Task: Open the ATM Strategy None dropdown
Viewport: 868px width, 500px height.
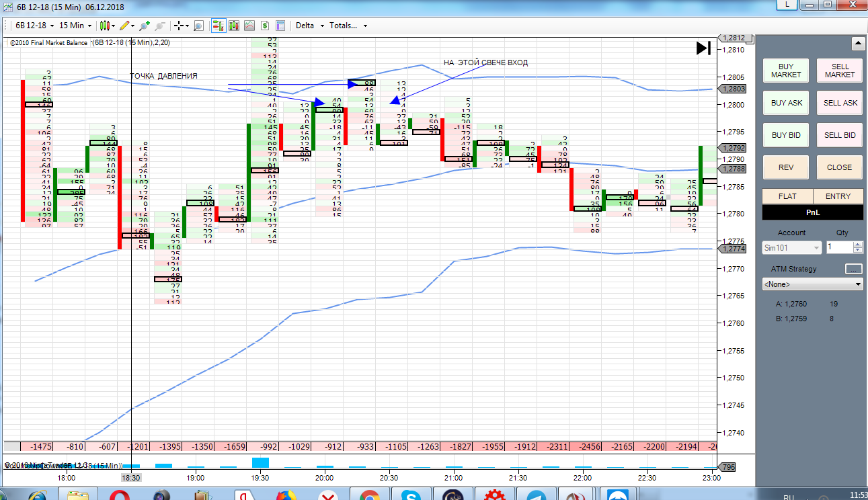Action: click(813, 284)
